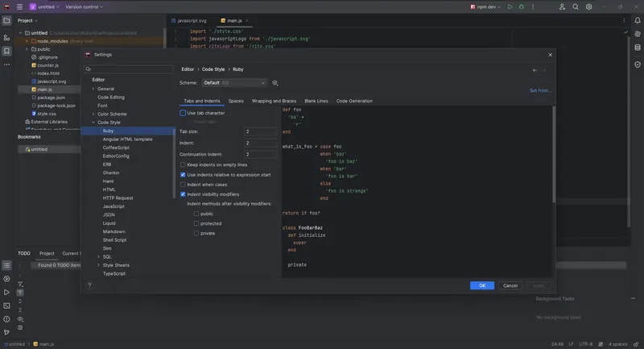Select JavaScript code style page

(114, 206)
